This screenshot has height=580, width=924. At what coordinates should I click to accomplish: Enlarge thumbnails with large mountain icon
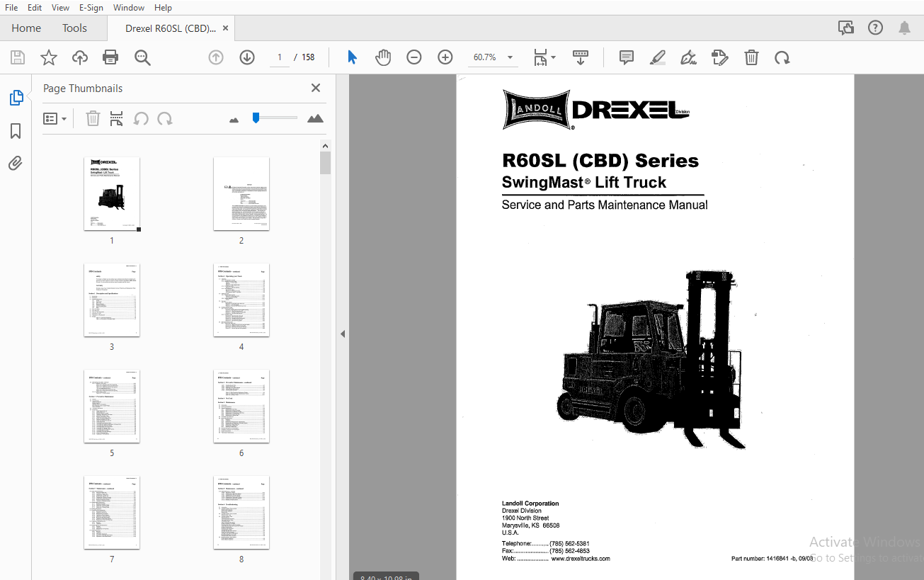point(316,118)
